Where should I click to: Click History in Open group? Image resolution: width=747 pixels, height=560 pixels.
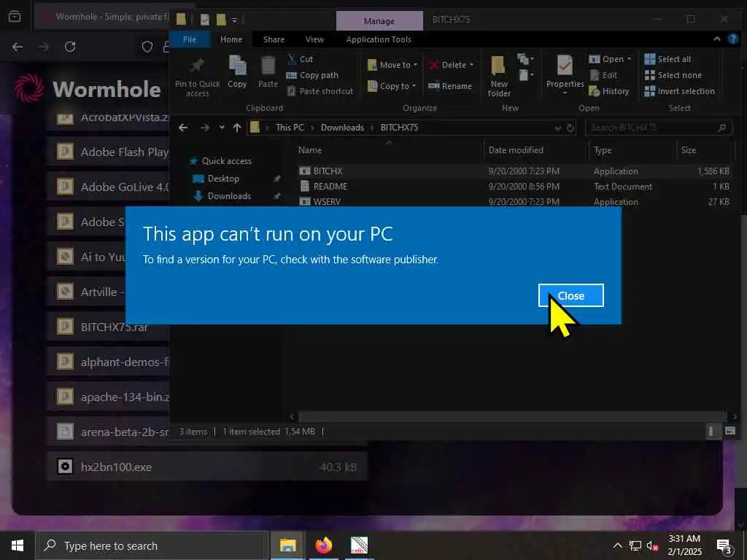click(609, 91)
